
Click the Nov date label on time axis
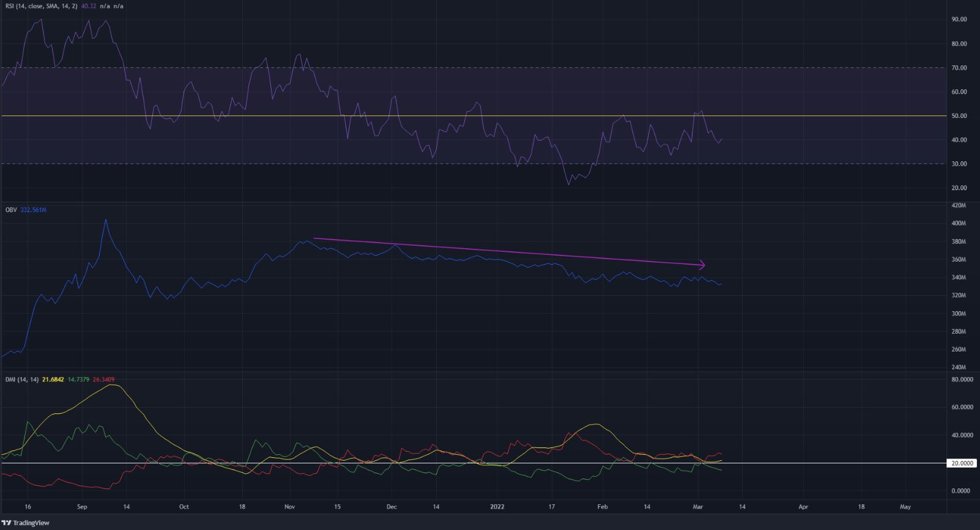[x=290, y=507]
